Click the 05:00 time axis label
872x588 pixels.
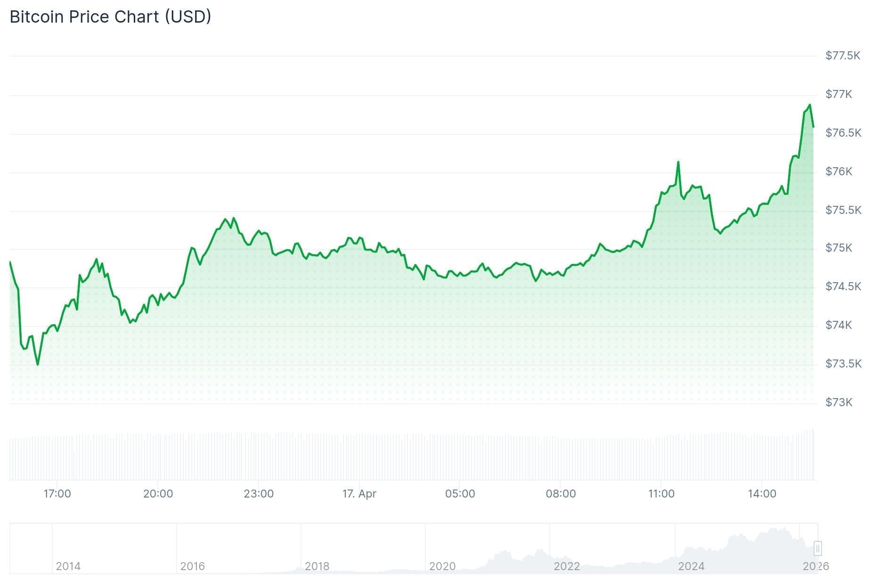click(x=460, y=494)
